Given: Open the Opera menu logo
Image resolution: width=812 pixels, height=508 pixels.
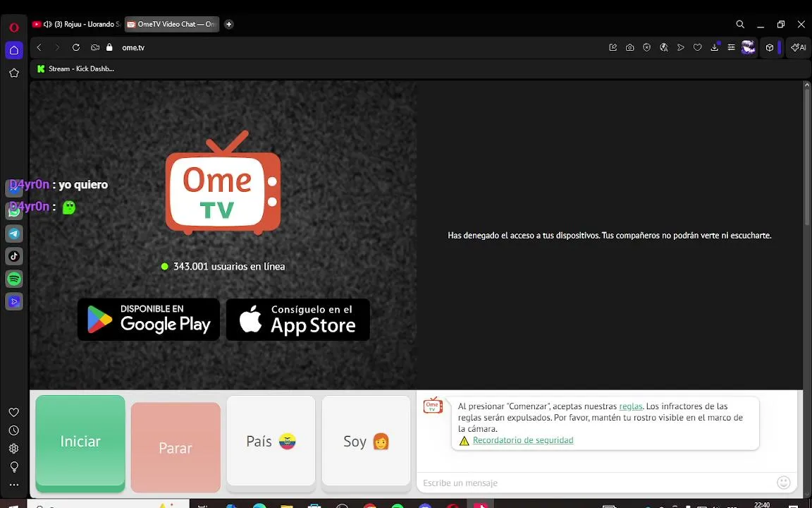Looking at the screenshot, I should pos(14,28).
